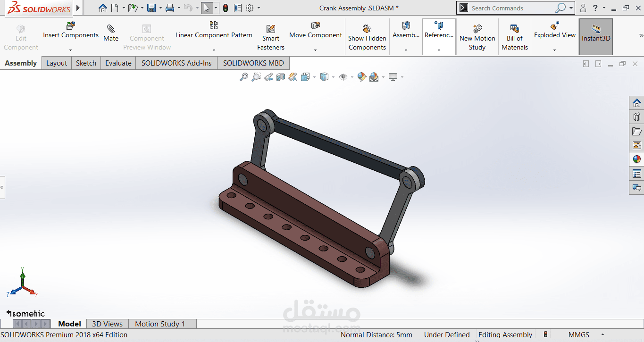Toggle Instant3D mode
644x342 pixels.
(596, 37)
